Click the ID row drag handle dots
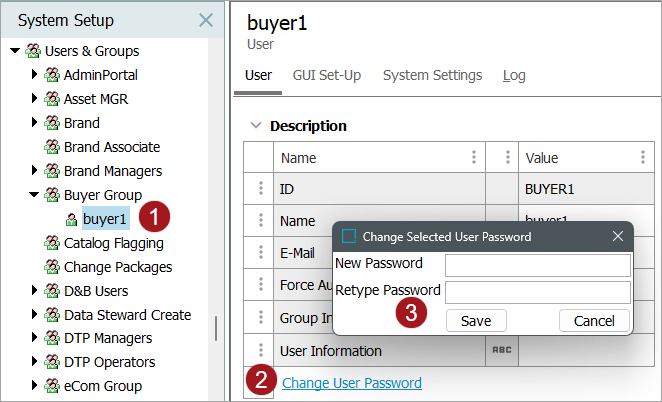Image resolution: width=662 pixels, height=402 pixels. point(260,189)
